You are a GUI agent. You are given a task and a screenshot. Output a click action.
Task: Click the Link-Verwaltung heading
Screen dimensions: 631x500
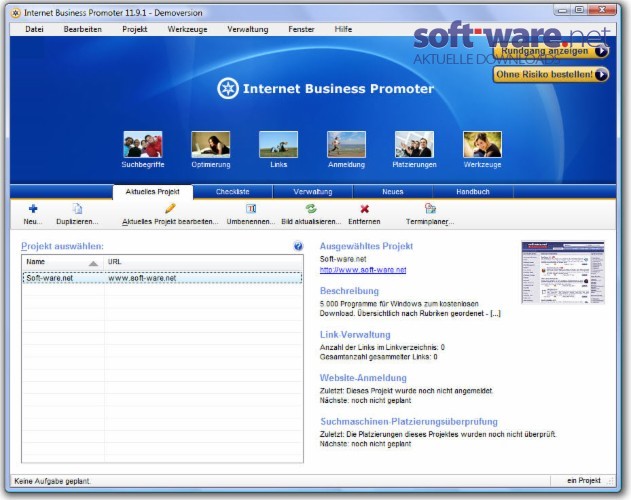355,335
